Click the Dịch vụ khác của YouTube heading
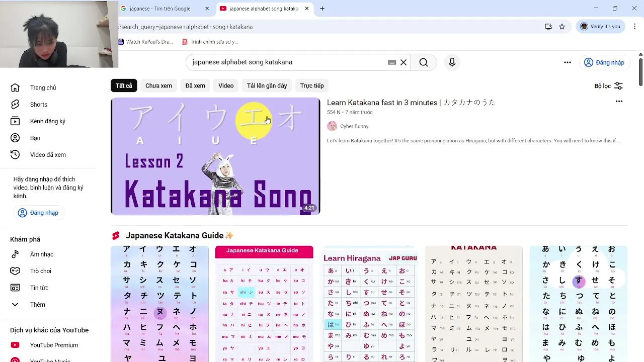The image size is (644, 362). (49, 330)
